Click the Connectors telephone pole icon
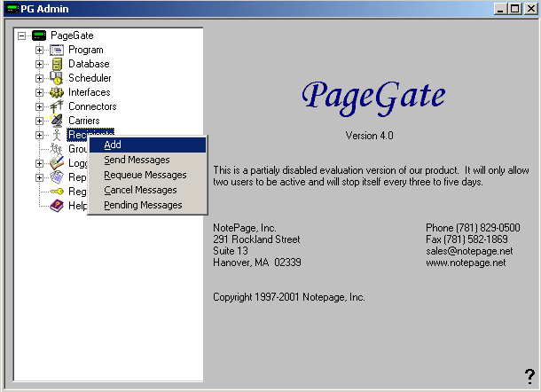Image resolution: width=541 pixels, height=392 pixels. point(57,106)
